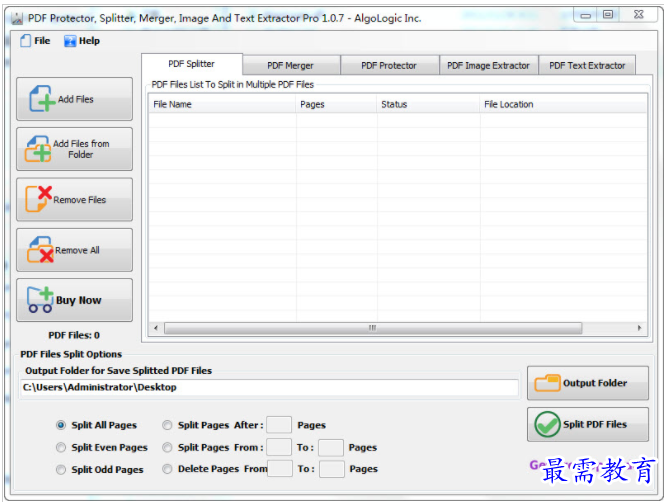This screenshot has height=502, width=664.
Task: Click the Output Folder button label
Action: (595, 383)
